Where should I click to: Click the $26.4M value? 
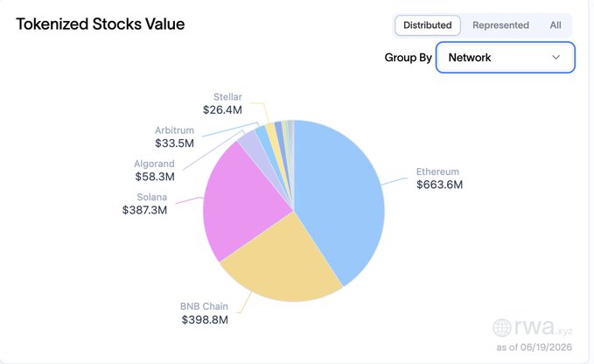pyautogui.click(x=222, y=110)
